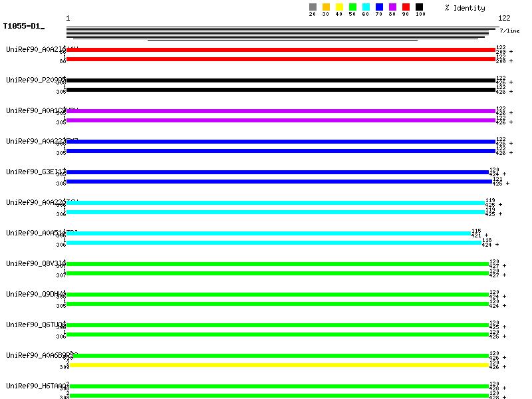Image resolution: width=532 pixels, height=399 pixels.
Task: Click the stacked coverage lines beside T1055-D1
Action: (x=281, y=33)
